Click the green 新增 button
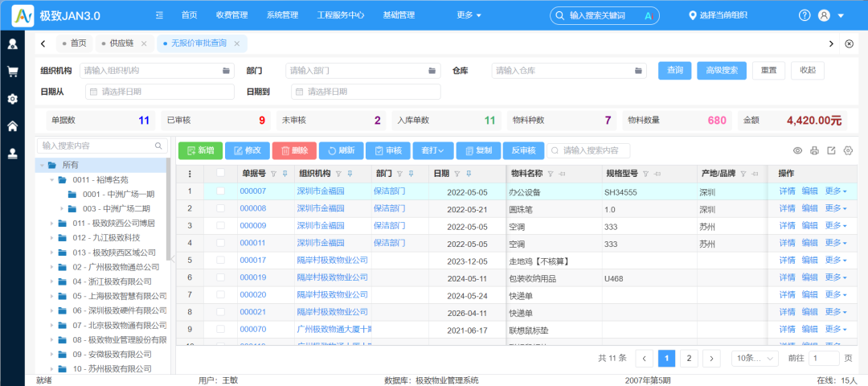The image size is (868, 386). (200, 150)
